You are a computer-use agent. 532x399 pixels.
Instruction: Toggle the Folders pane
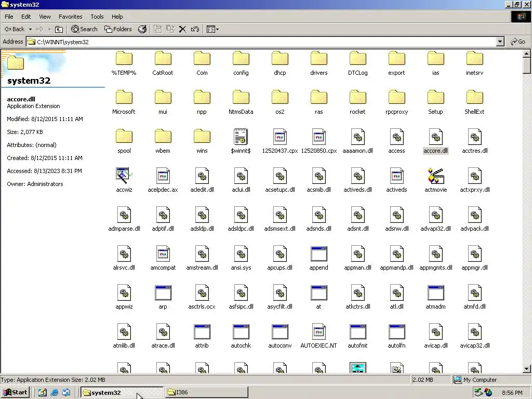[118, 29]
